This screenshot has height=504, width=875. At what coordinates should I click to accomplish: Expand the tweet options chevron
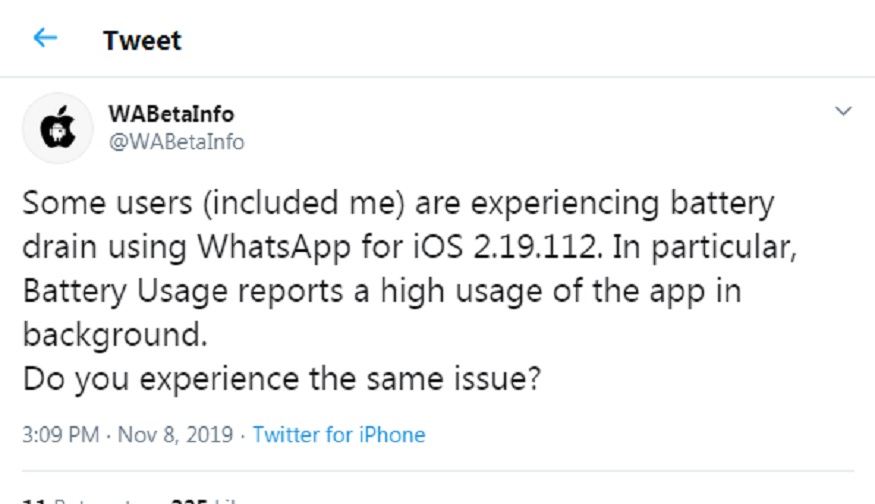pyautogui.click(x=843, y=110)
